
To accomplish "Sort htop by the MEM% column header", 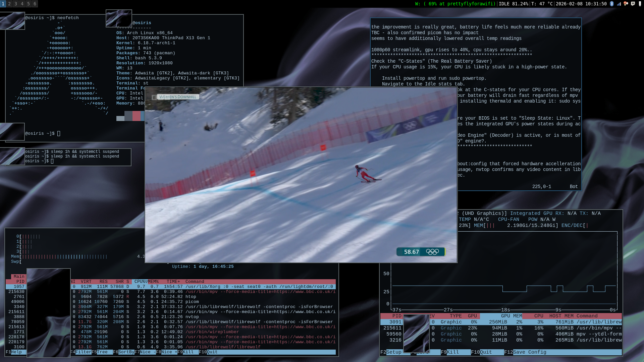I will pyautogui.click(x=153, y=282).
